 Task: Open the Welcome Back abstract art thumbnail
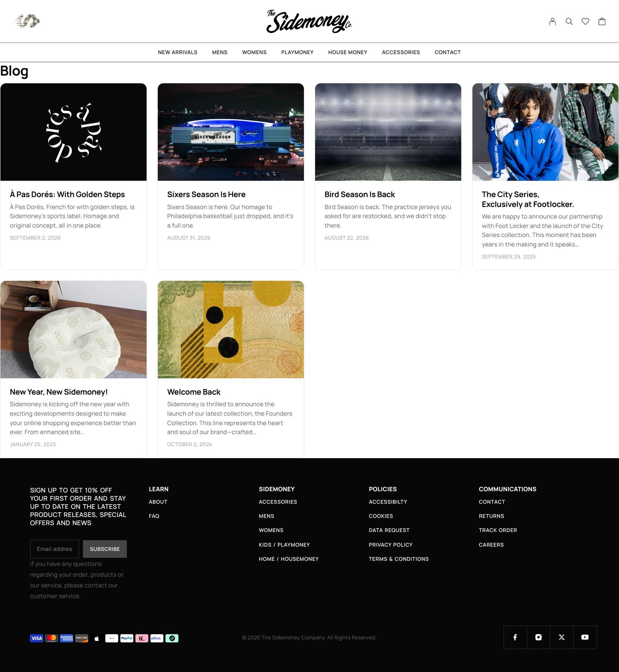pyautogui.click(x=231, y=329)
